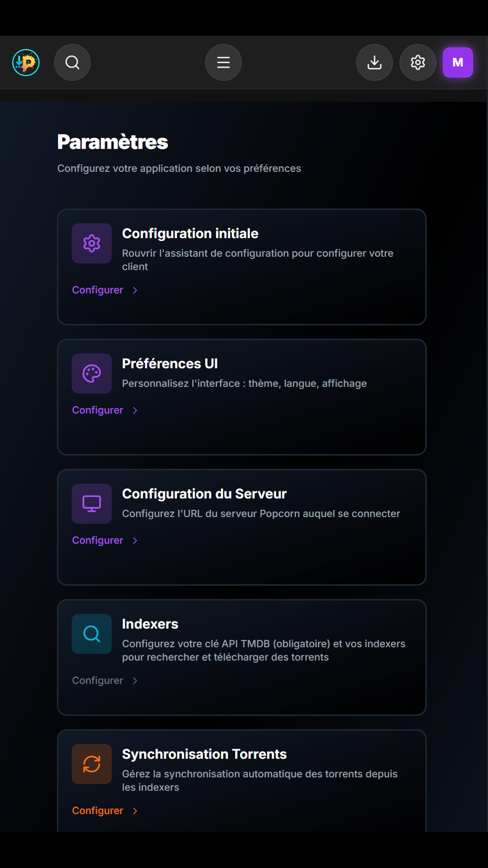Expand chevron next to Indexers Configurer

pyautogui.click(x=135, y=681)
